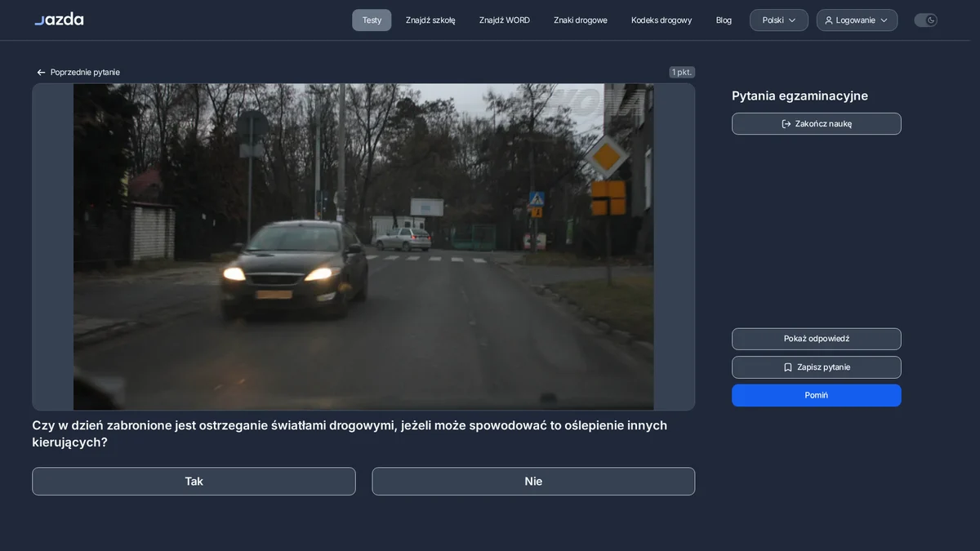Screen dimensions: 980x551
Task: Go to Kodeks drogowy page
Action: (661, 20)
